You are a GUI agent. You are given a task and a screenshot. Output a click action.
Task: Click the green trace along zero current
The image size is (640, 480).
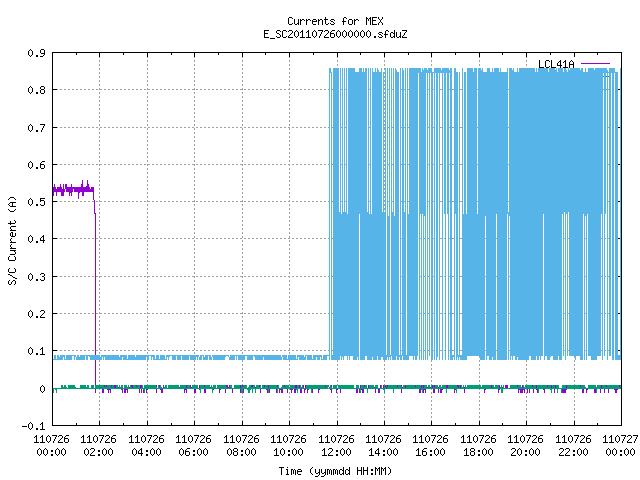tap(337, 387)
